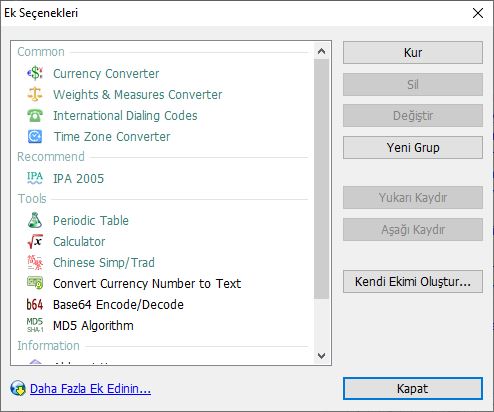The width and height of the screenshot is (494, 412).
Task: Click the Time Zone Converter clock icon
Action: (x=35, y=136)
